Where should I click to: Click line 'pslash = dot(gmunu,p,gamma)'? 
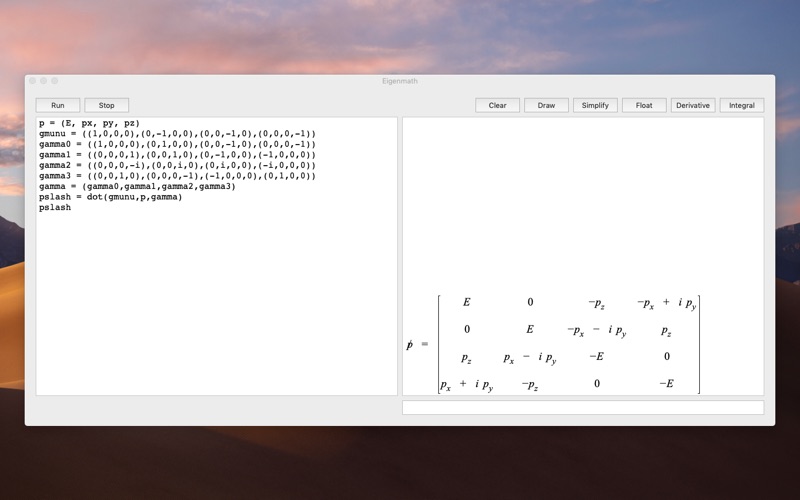tap(111, 197)
